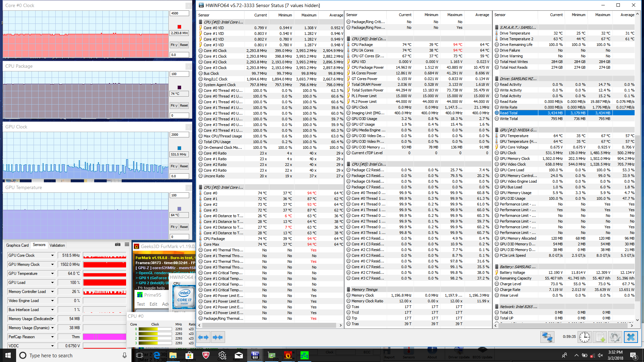Open HWiNFO remote network monitoring icon
644x362 pixels.
[547, 337]
